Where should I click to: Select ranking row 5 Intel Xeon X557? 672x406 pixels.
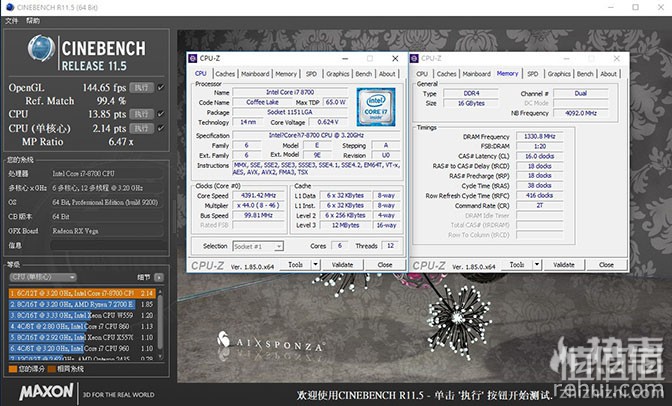pos(82,337)
